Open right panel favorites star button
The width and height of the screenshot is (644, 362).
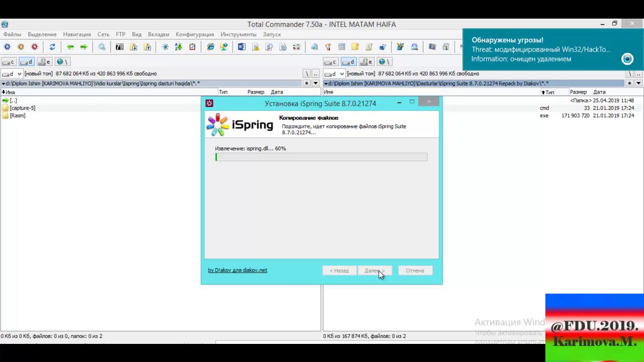(629, 83)
